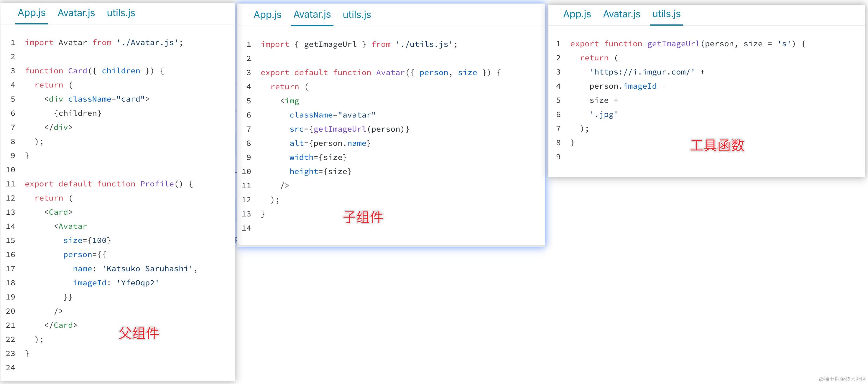
Task: Place cursor on Profile function name
Action: coord(157,184)
